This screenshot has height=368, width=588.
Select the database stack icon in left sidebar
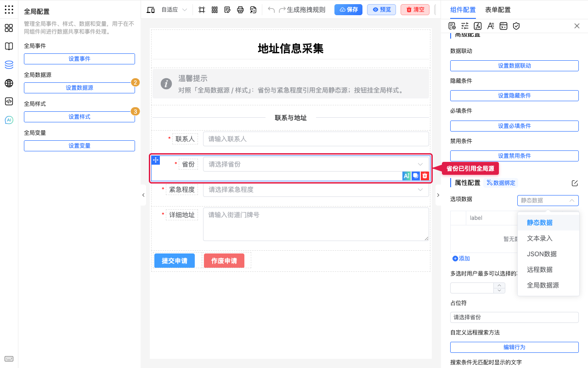click(9, 65)
